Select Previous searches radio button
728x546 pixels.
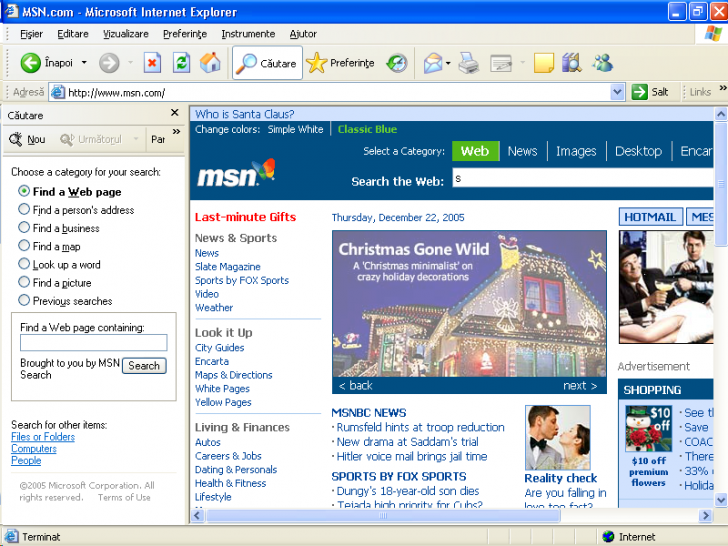coord(24,300)
